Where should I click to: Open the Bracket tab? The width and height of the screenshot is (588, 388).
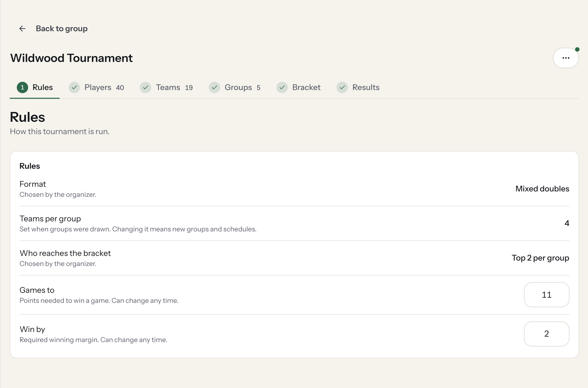(x=298, y=87)
